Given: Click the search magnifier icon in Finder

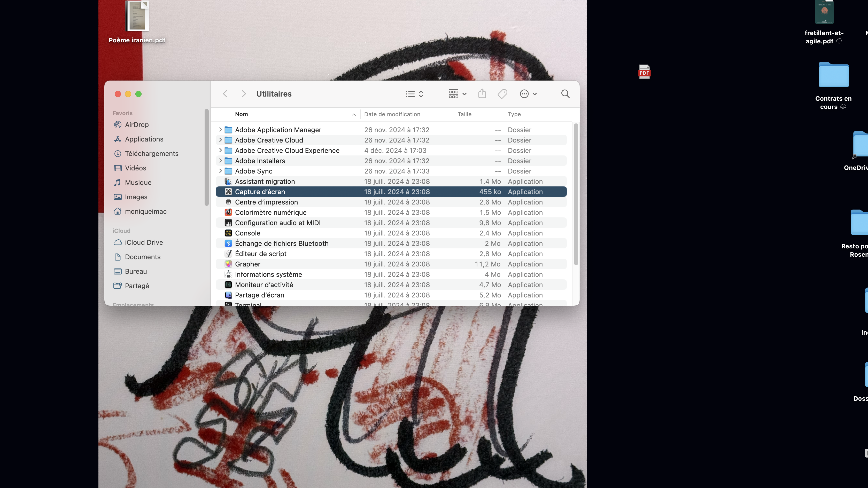Looking at the screenshot, I should point(565,94).
